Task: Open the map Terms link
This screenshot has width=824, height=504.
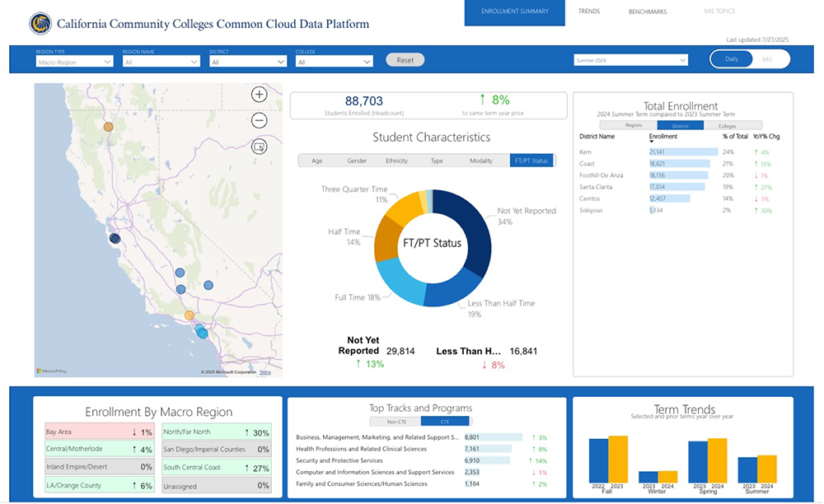Action: point(265,372)
